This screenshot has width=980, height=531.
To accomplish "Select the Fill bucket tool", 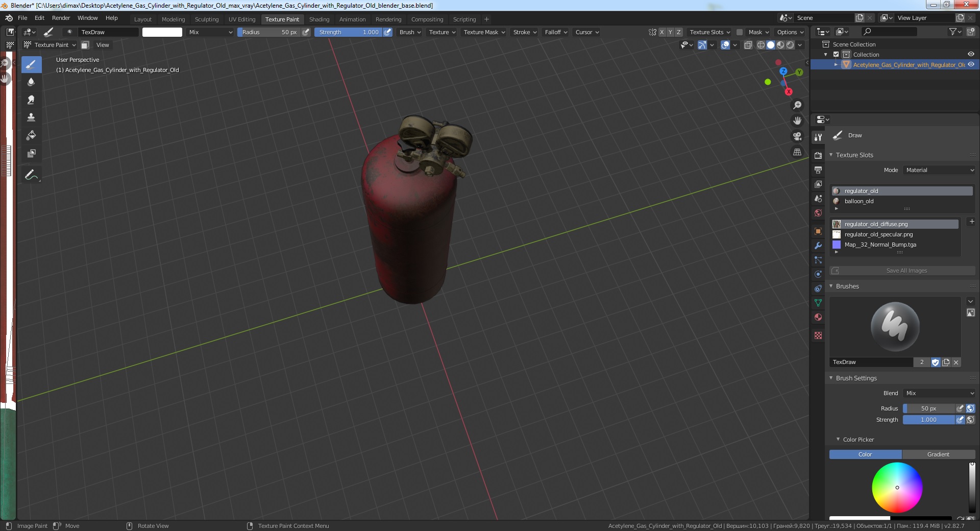I will coord(31,135).
